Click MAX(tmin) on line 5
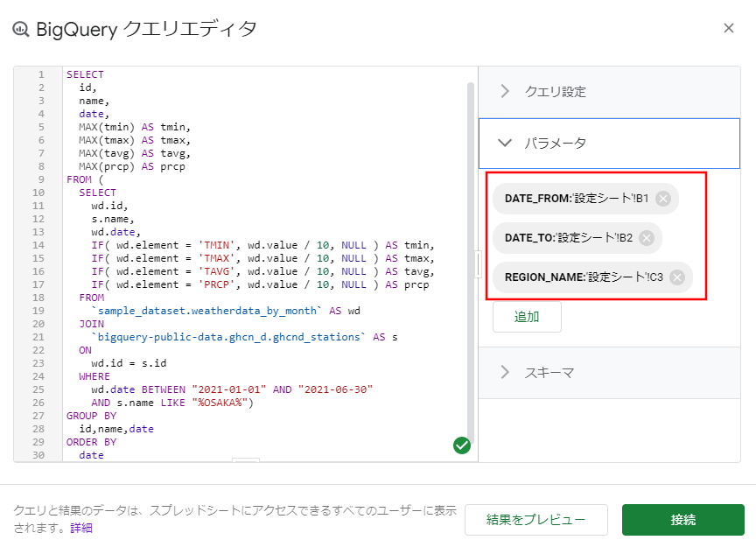756x547 pixels. pyautogui.click(x=107, y=127)
